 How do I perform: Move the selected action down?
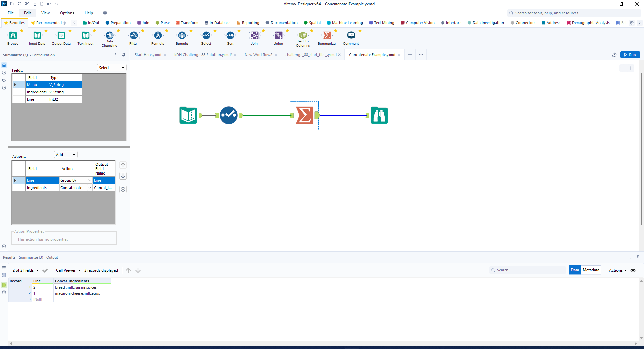click(x=123, y=176)
